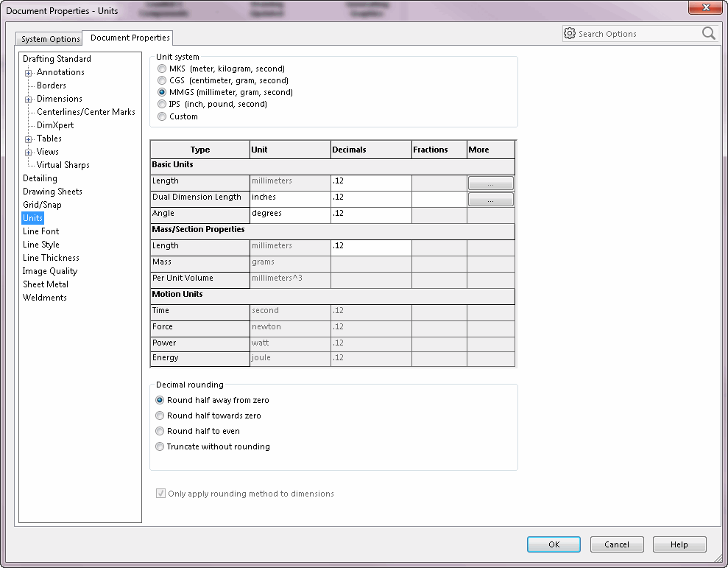Viewport: 728px width, 568px height.
Task: Select MMGS unit system radio button
Action: coord(161,92)
